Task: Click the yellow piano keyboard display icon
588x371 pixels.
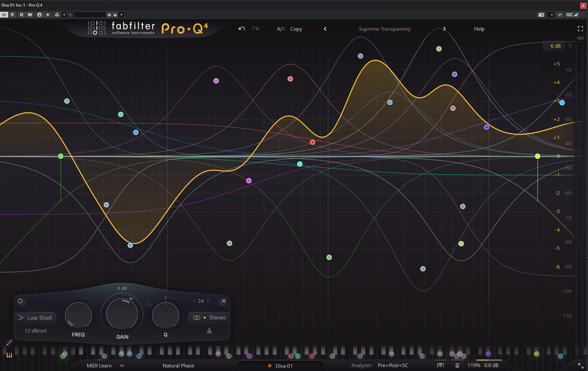Action: tap(9, 355)
